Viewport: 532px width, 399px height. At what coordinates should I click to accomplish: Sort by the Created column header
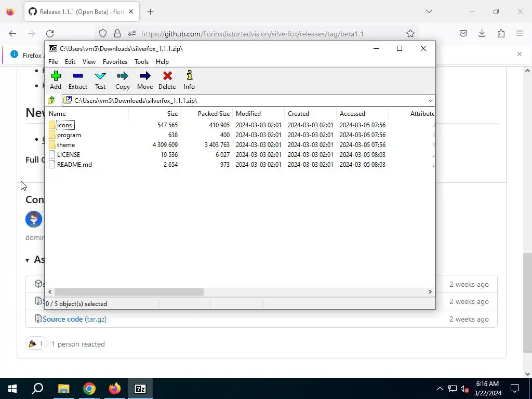tap(310, 114)
